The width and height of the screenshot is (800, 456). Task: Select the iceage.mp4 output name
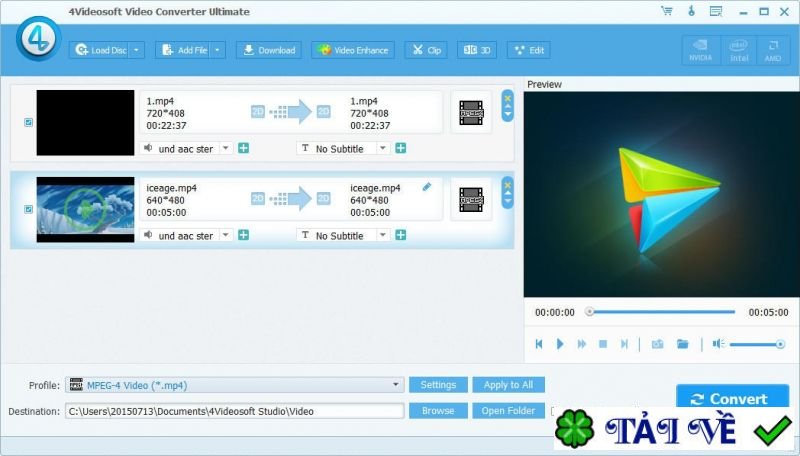(375, 188)
